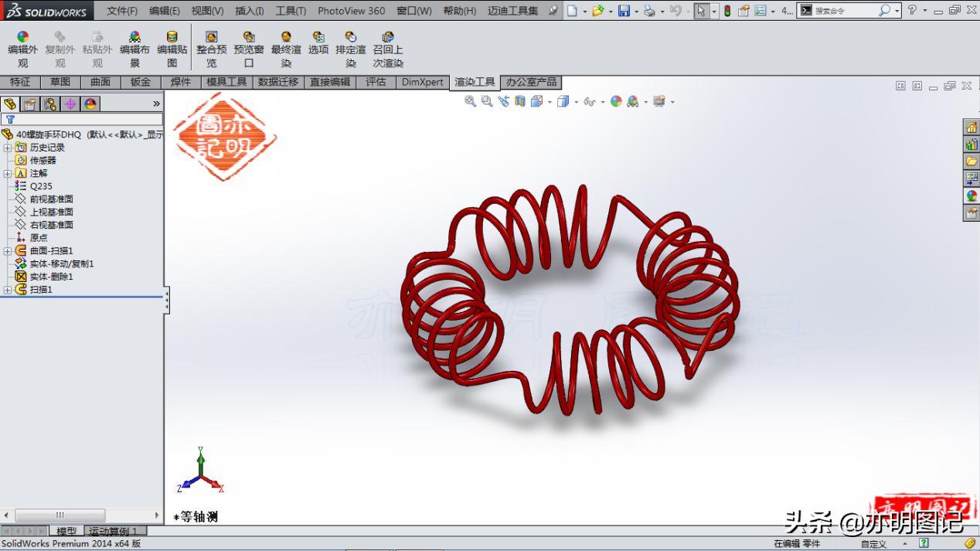The height and width of the screenshot is (551, 980).
Task: Select the Zoom to Area magnifier icon
Action: [485, 101]
